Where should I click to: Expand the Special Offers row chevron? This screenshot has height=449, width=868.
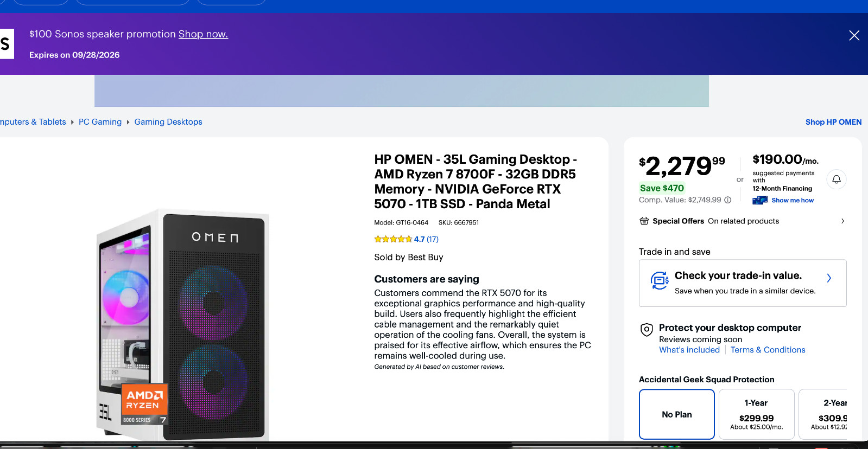coord(842,221)
